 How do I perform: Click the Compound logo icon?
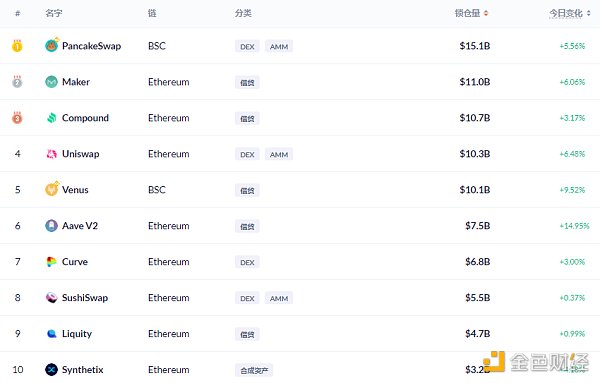pos(51,118)
